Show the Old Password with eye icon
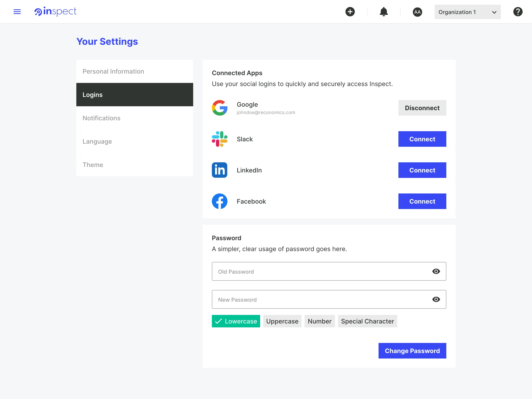This screenshot has width=532, height=399. coord(436,271)
